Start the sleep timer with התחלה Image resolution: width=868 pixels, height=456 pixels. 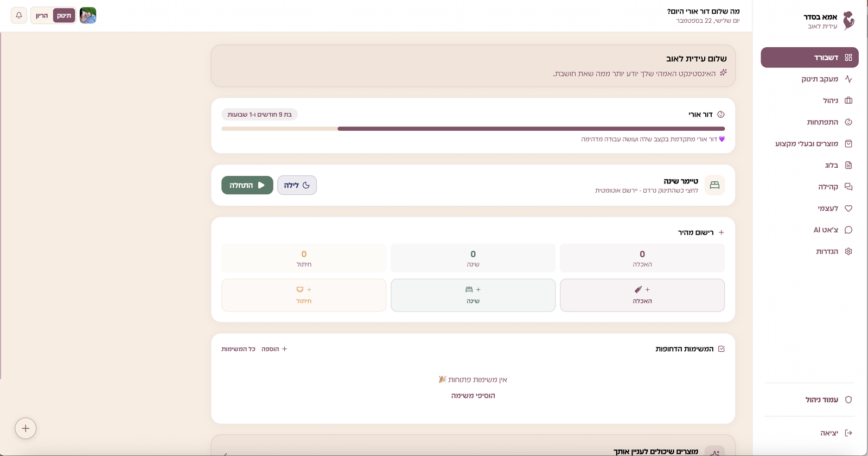click(247, 185)
